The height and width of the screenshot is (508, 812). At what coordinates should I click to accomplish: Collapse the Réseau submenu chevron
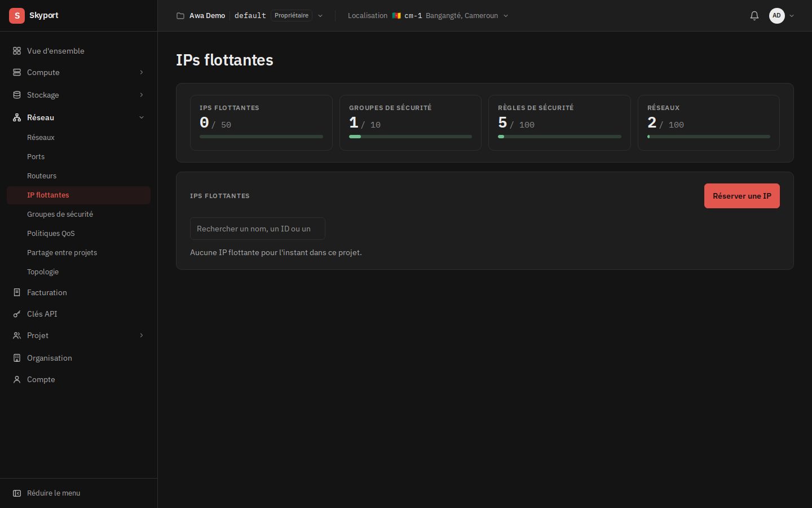142,117
